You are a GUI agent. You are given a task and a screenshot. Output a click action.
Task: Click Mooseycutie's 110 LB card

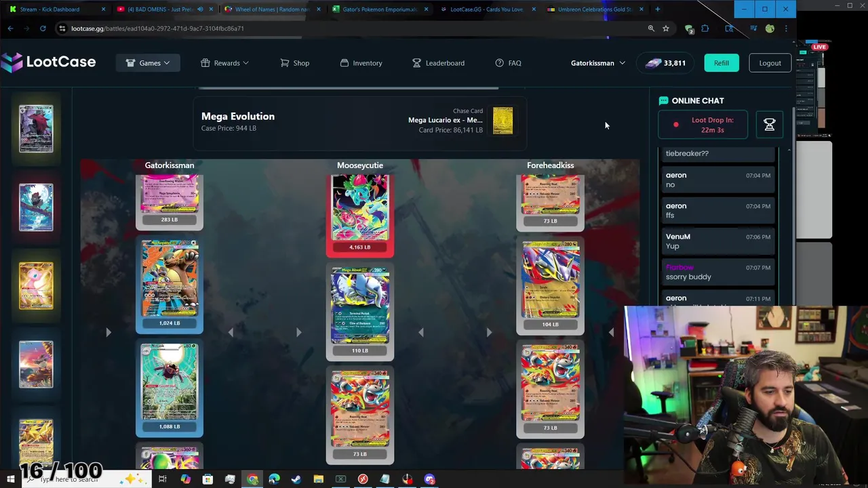click(360, 312)
